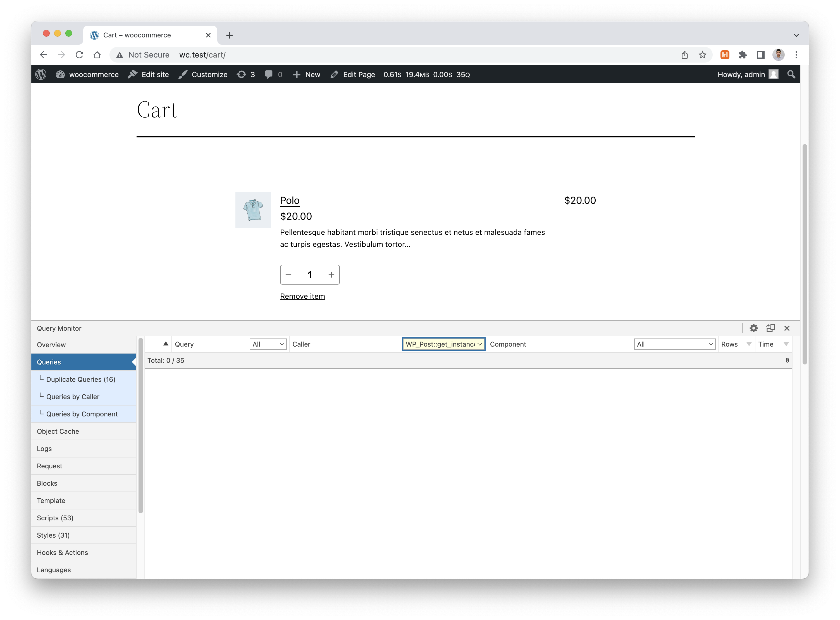Click the New plus icon in admin bar
The image size is (840, 620).
297,74
